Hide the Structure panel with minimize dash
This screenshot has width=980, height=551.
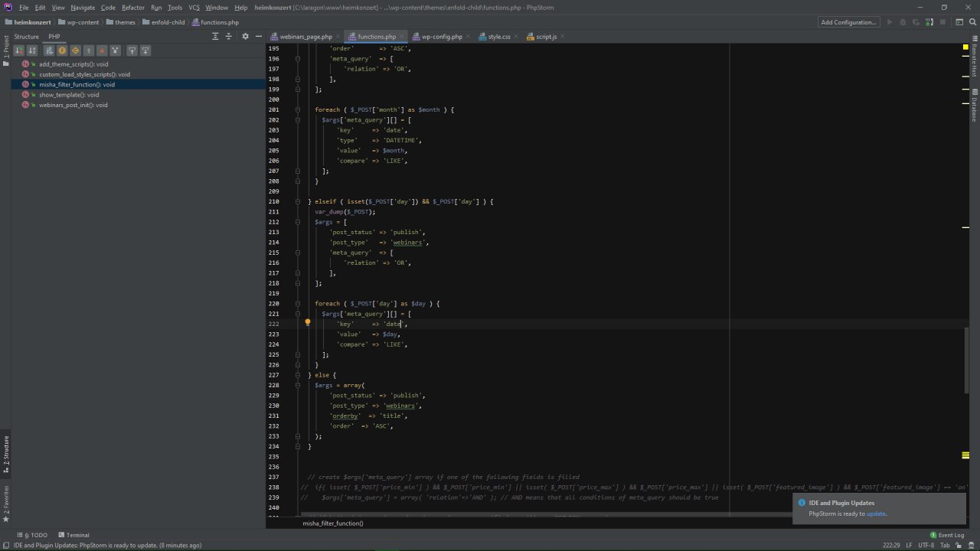(259, 36)
